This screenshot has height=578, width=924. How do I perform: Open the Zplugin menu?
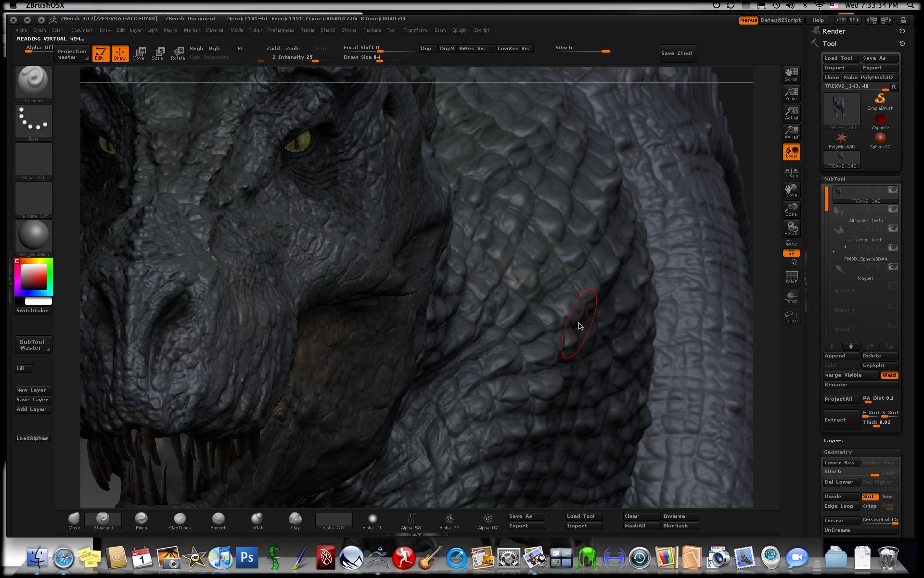click(x=459, y=30)
